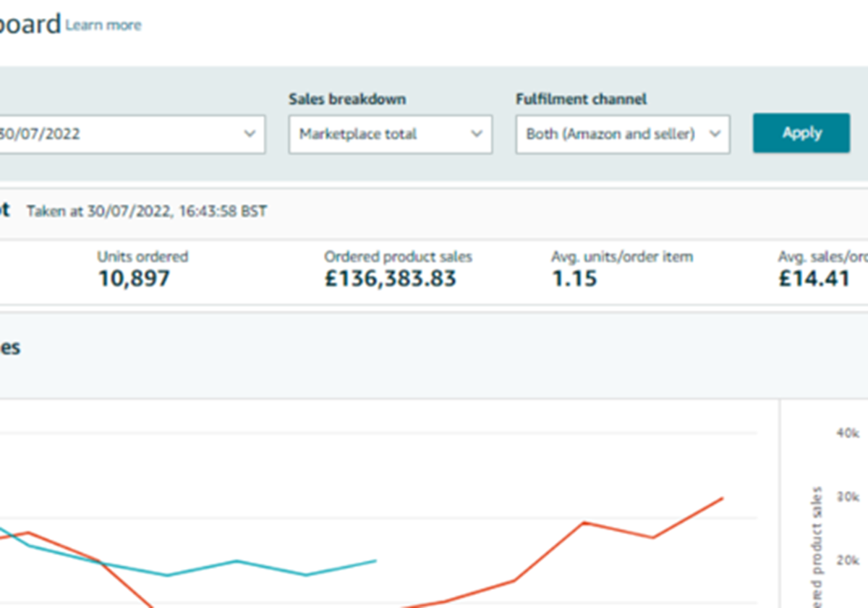868x608 pixels.
Task: Click the Avg. units/order item label
Action: point(622,256)
